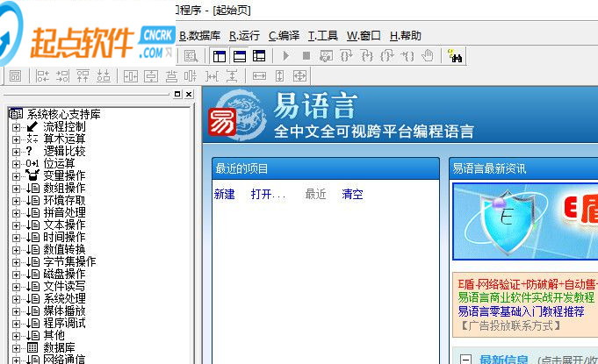Image resolution: width=598 pixels, height=364 pixels.
Task: Click the 新建 link in recent projects
Action: (x=224, y=194)
